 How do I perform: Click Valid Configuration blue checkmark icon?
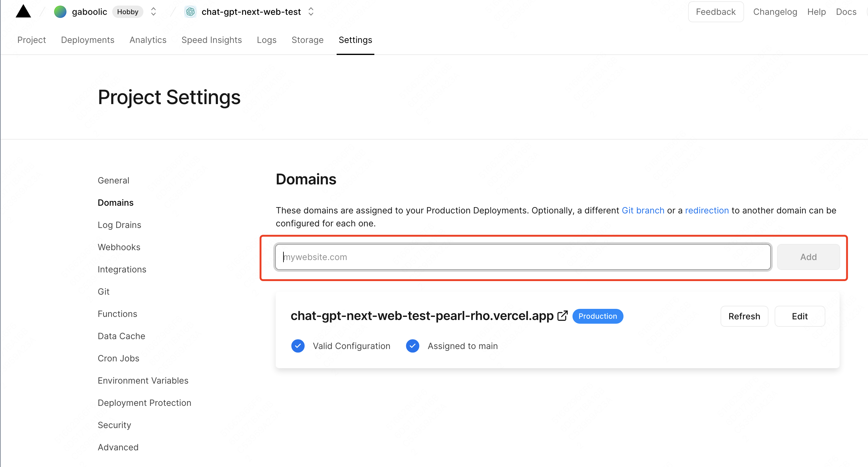click(x=298, y=346)
